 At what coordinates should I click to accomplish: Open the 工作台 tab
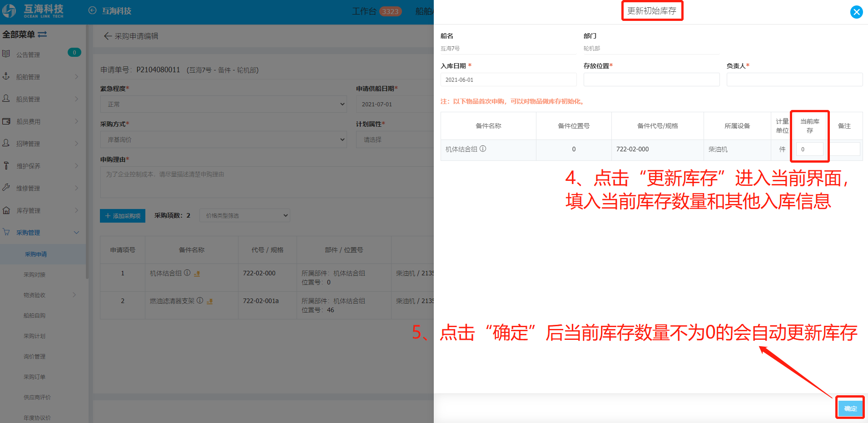pos(364,11)
